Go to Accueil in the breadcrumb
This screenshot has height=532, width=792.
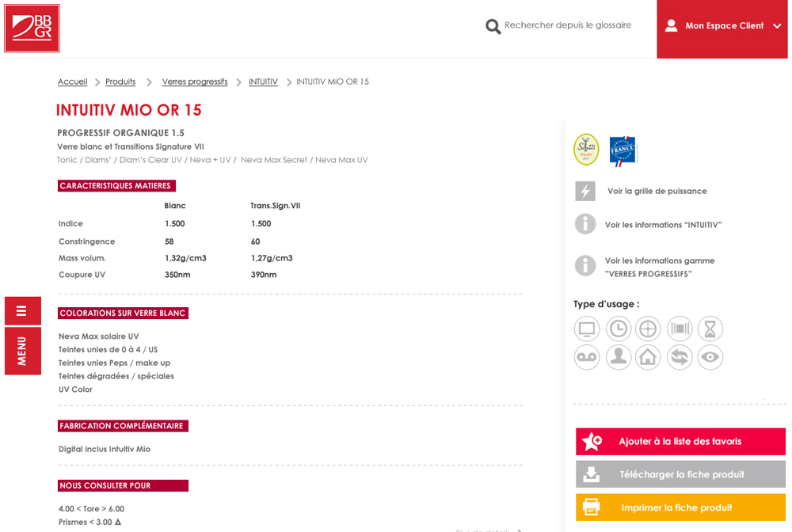[73, 82]
